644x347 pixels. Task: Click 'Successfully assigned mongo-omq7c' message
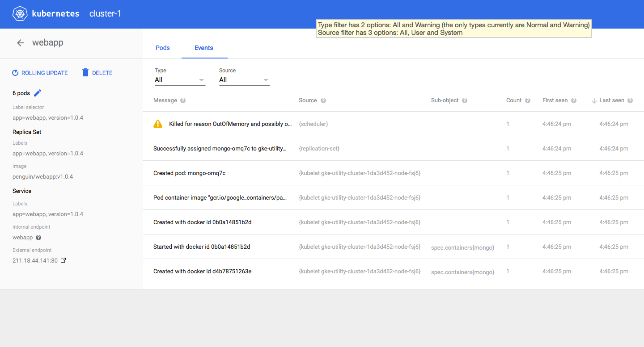click(220, 149)
